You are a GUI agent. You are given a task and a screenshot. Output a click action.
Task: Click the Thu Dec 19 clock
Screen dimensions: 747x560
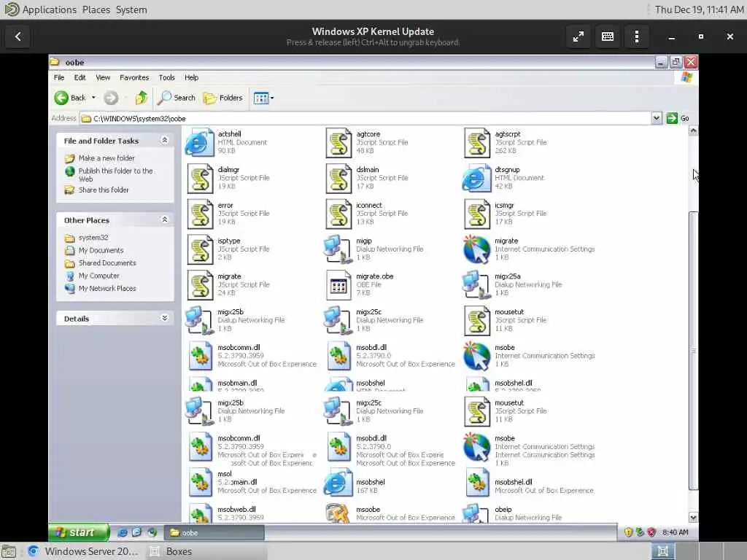pyautogui.click(x=699, y=9)
